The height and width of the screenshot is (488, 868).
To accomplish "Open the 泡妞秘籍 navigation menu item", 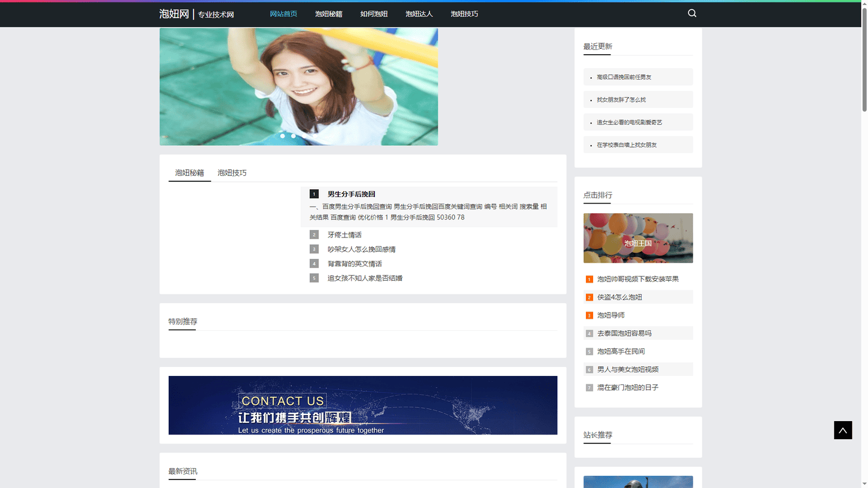I will point(329,14).
